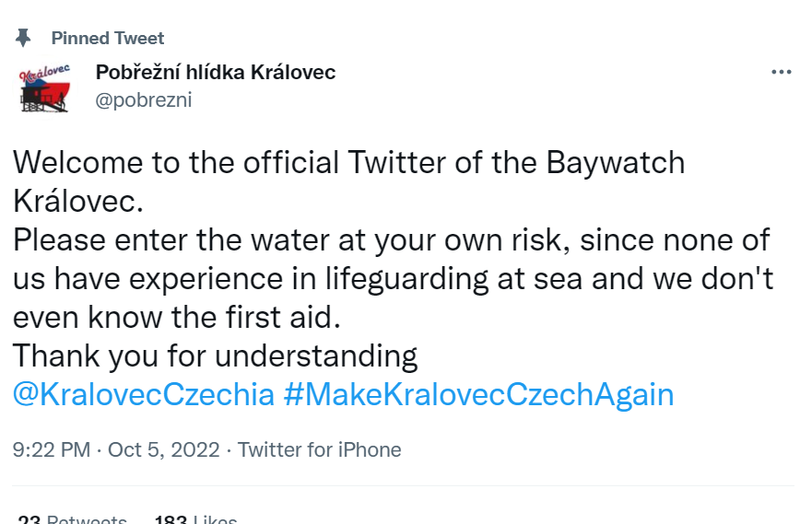Click the 'Welcome to the official Twitter' line
Viewport: 812px width, 524px height.
(x=277, y=163)
